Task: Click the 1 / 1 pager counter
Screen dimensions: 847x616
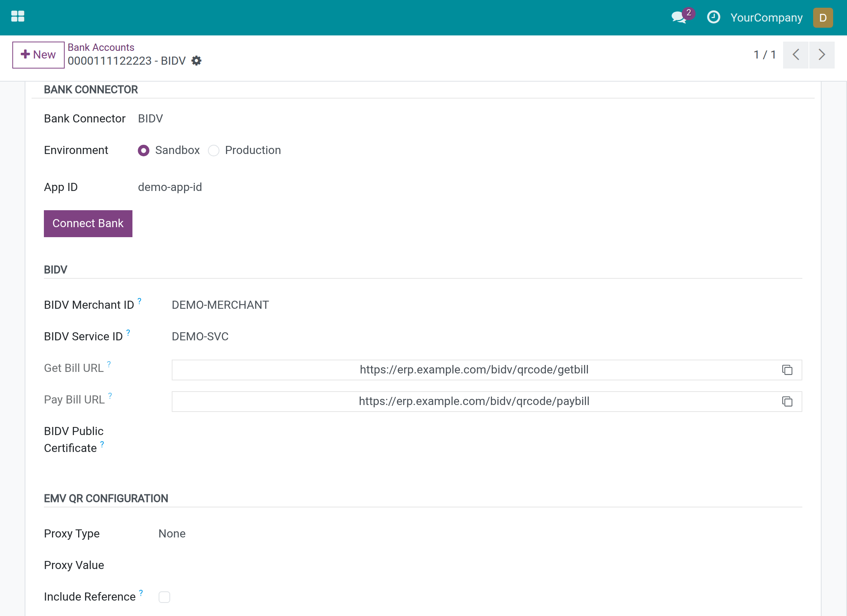Action: pyautogui.click(x=764, y=55)
